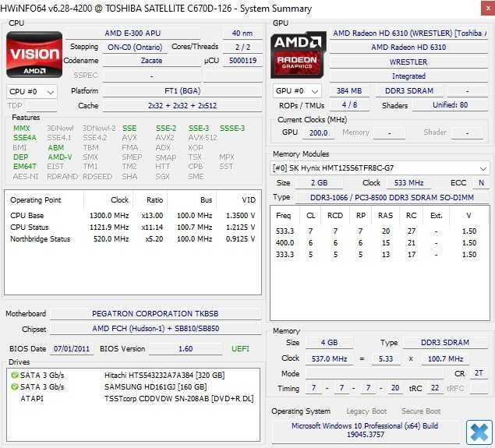
Task: Click the memory multiplier 5.33 value
Action: click(386, 359)
